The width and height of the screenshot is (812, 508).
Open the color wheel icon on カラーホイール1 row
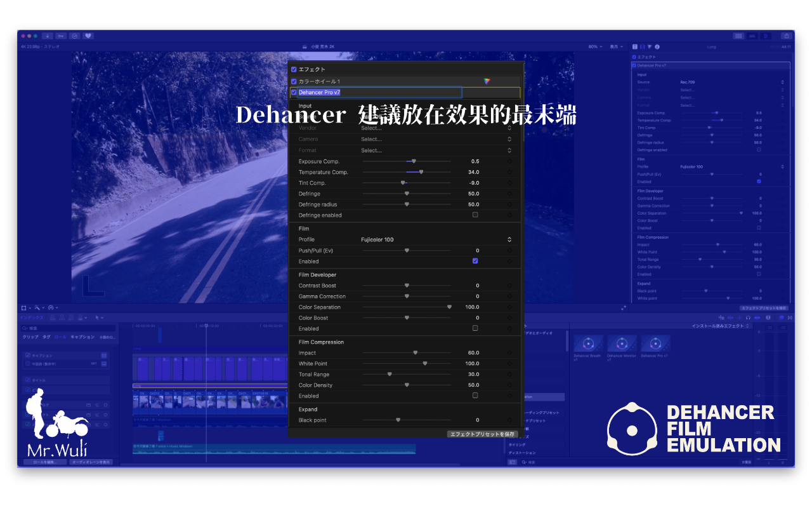pos(487,81)
